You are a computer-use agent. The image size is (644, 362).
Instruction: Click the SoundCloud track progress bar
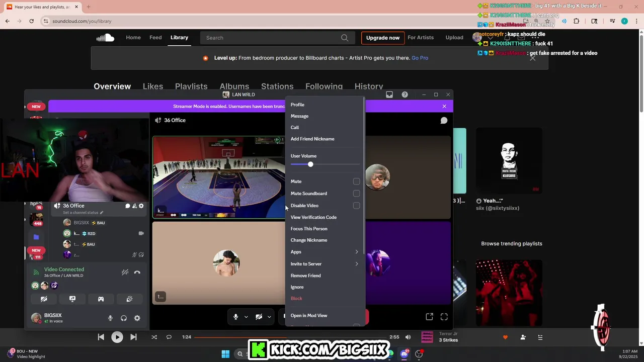[290, 337]
